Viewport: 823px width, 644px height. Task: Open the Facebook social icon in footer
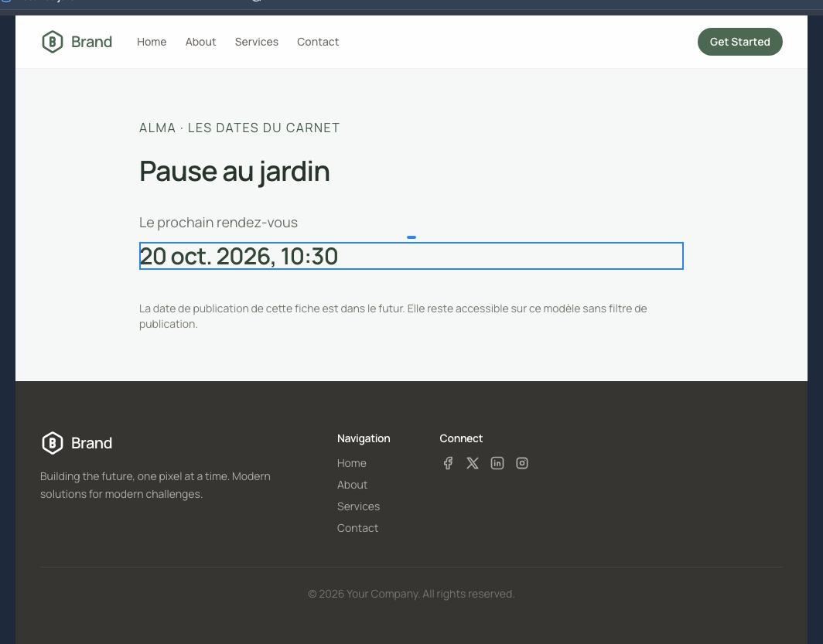(x=448, y=463)
